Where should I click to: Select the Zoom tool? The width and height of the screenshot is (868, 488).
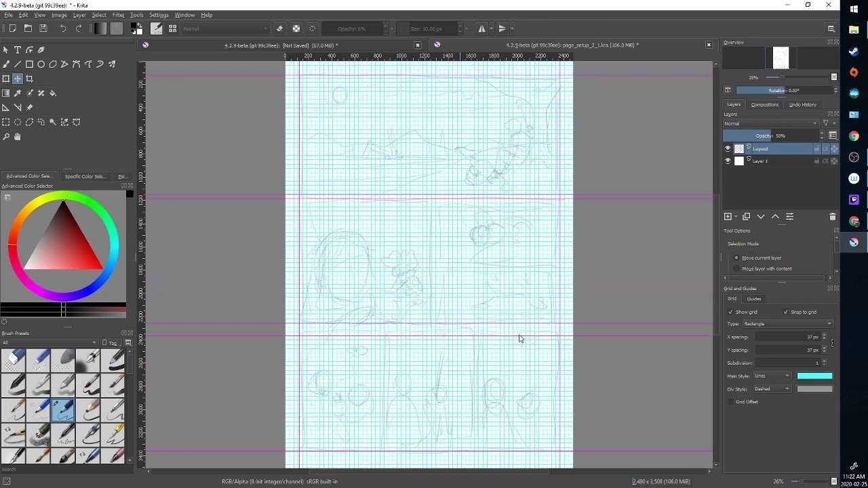point(6,137)
